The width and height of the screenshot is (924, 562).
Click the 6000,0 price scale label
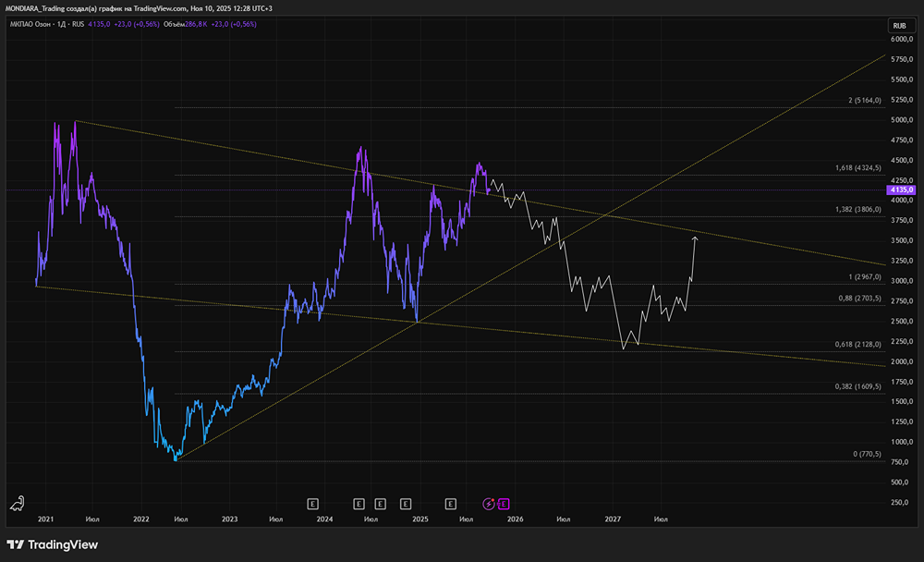(x=903, y=40)
